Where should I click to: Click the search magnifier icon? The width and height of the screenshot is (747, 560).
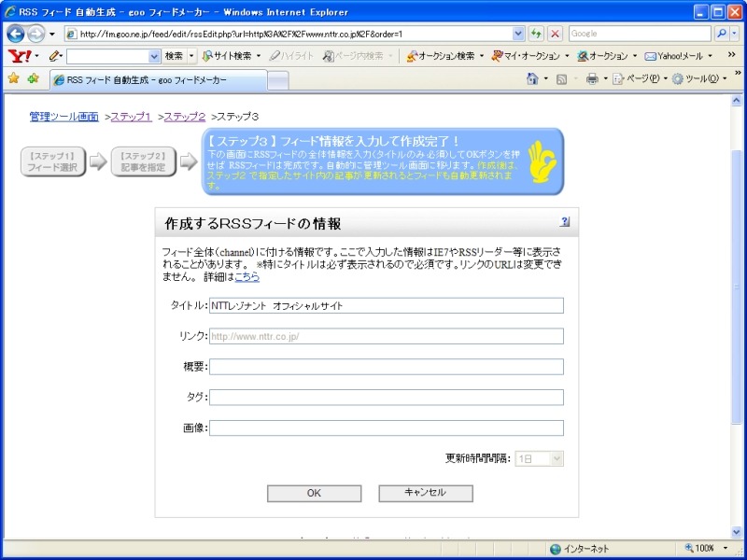[722, 34]
